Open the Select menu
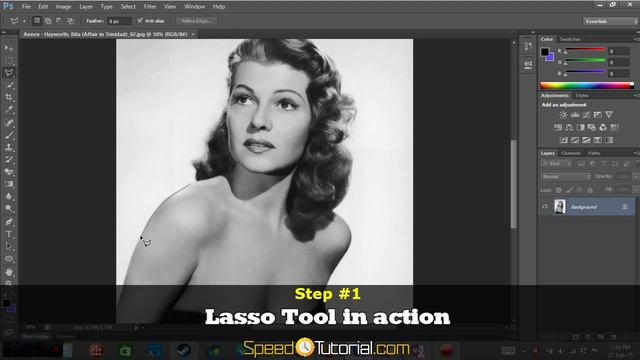 [x=128, y=7]
